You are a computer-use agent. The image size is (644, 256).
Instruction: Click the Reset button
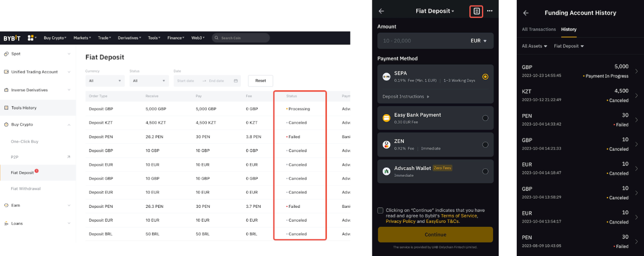[260, 81]
